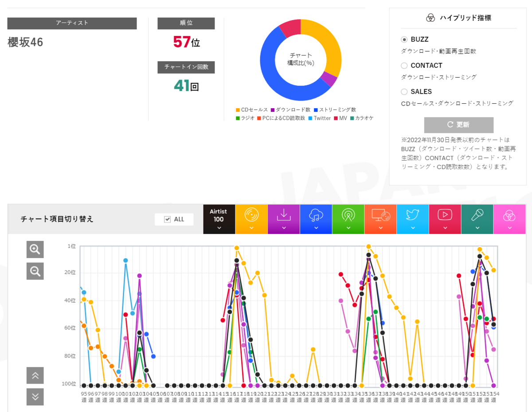Click the hybrid indicator icon in panel heading
Viewport: 532px width, 412px height.
point(430,18)
